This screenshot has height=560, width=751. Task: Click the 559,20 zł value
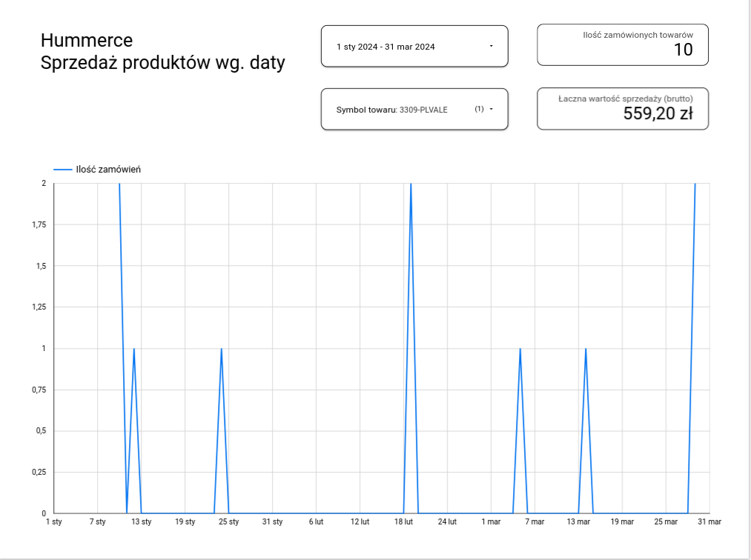point(658,113)
